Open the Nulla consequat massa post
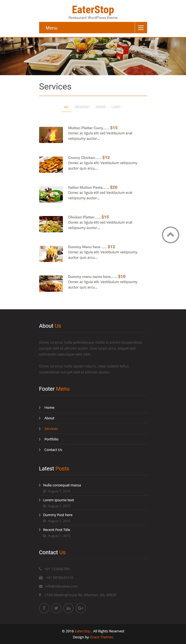This screenshot has height=644, width=186. pos(62,485)
